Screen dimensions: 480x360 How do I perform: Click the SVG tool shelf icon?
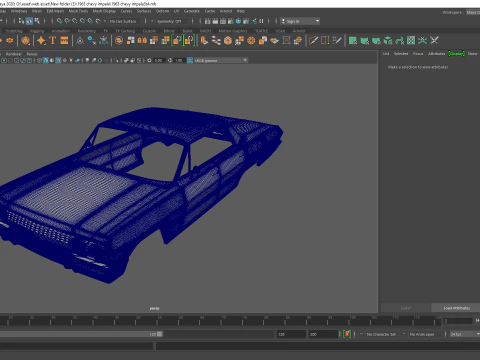point(64,40)
